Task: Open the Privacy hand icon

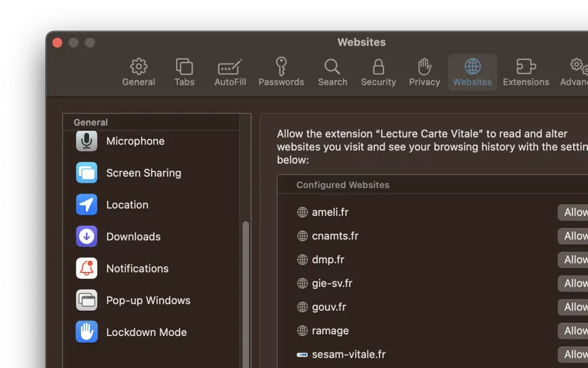Action: 425,67
